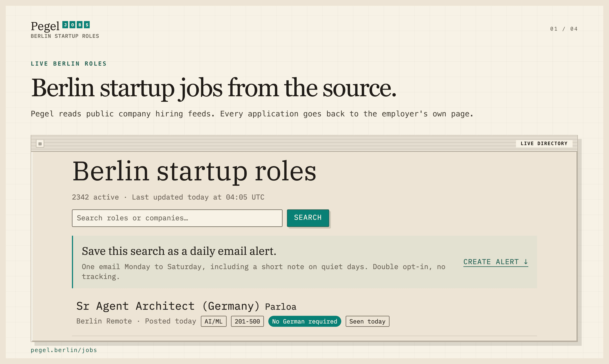
Task: Open the CREATE ALERT link
Action: [496, 262]
